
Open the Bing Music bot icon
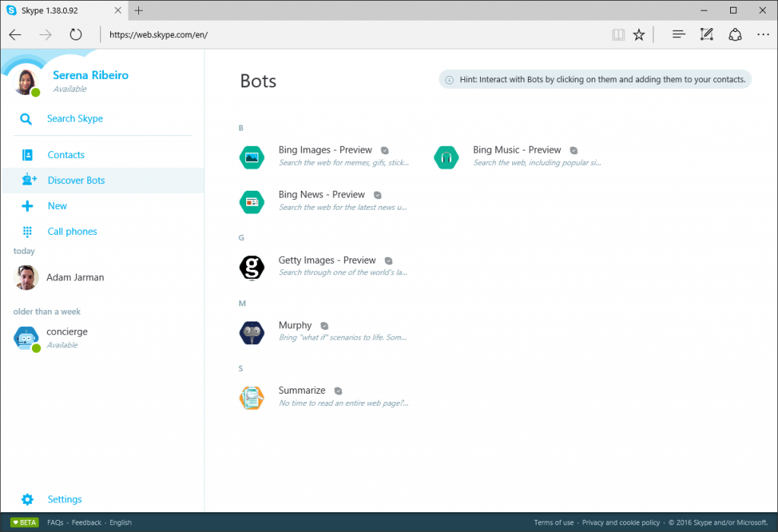pyautogui.click(x=446, y=157)
